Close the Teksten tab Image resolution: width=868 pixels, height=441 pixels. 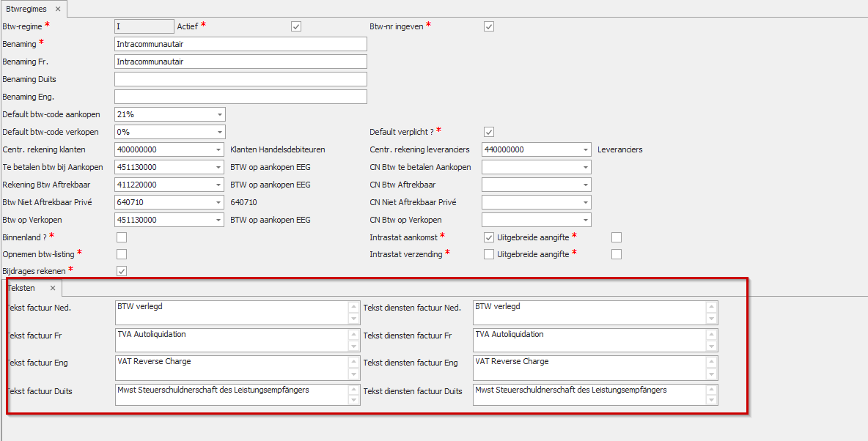[x=52, y=289]
